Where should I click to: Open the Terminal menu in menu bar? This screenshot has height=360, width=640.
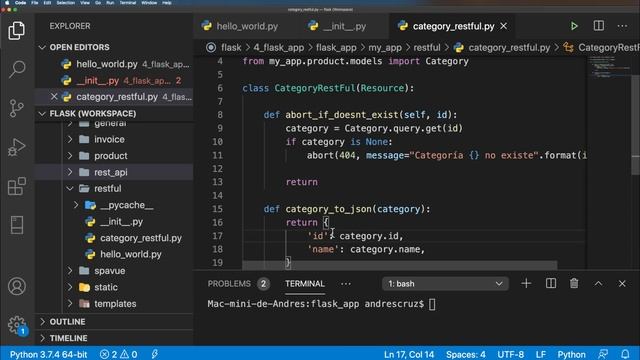pyautogui.click(x=128, y=3)
